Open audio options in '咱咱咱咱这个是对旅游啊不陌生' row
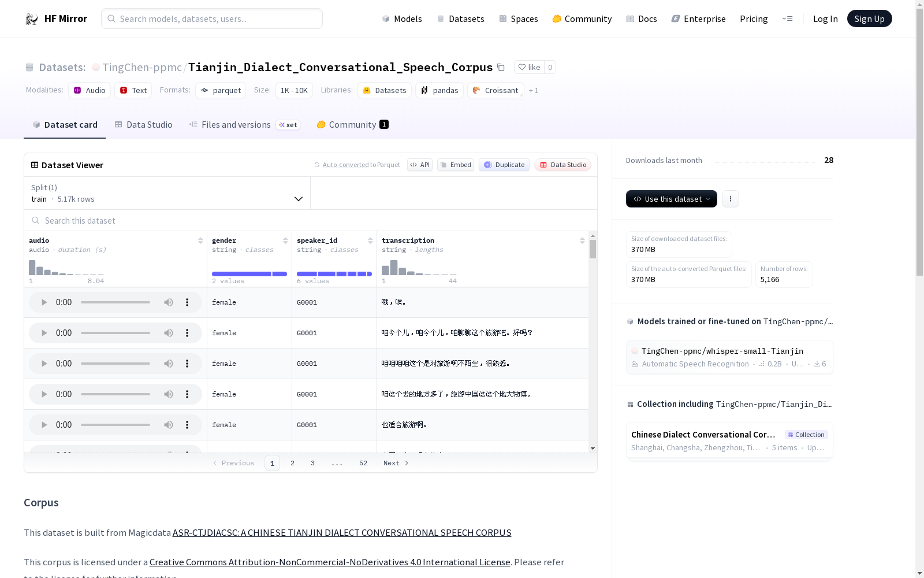 point(187,364)
